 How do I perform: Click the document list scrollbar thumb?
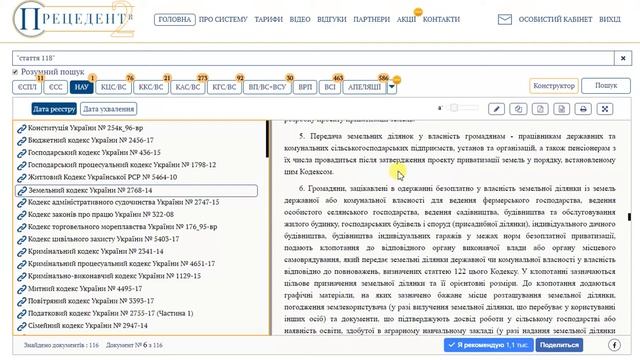[267, 139]
